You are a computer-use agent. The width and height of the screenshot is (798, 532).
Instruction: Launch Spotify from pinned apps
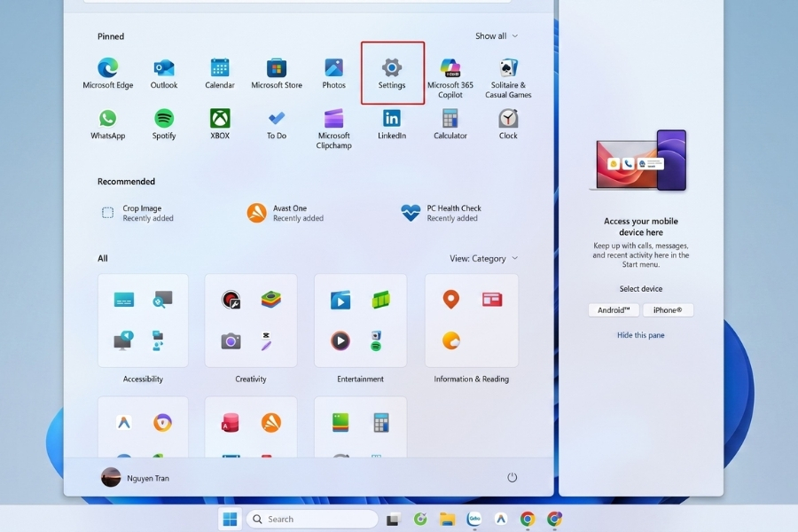[x=164, y=124]
